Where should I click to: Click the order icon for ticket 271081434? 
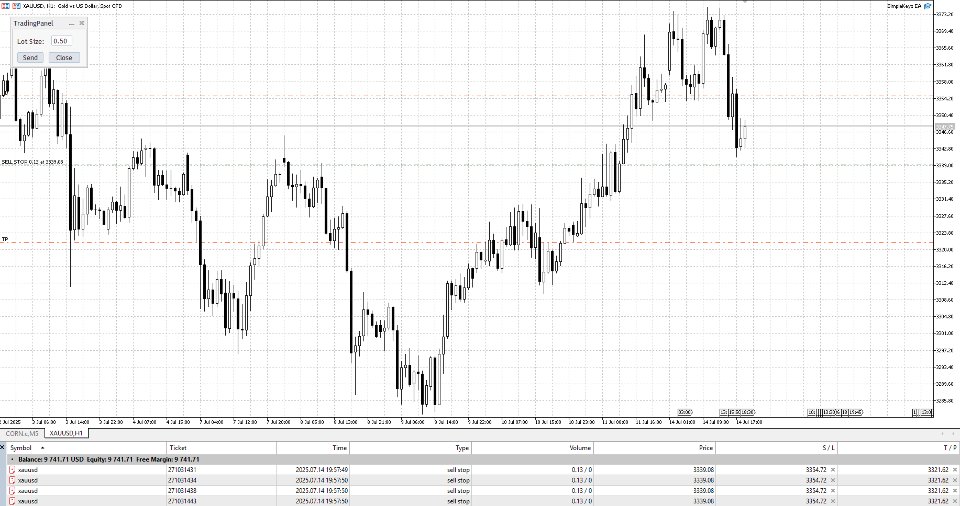(x=12, y=480)
